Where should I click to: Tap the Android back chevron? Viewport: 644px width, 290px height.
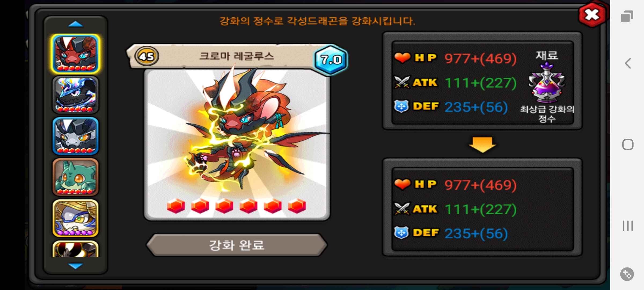[x=628, y=63]
